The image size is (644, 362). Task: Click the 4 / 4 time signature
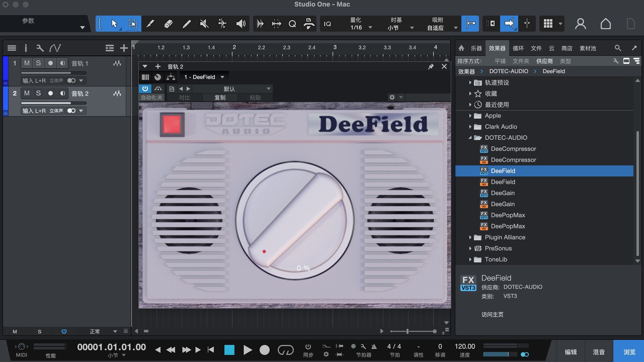[394, 346]
